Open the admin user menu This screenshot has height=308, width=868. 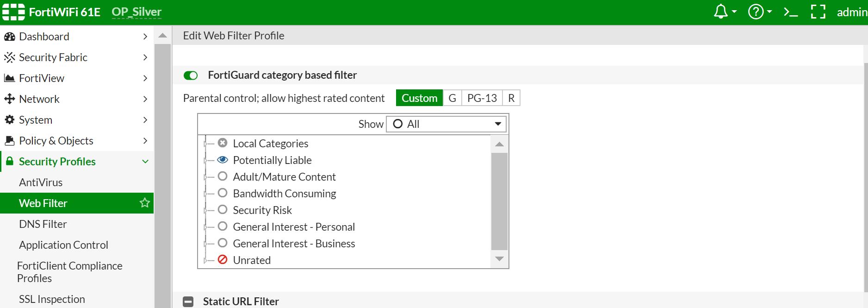pos(852,12)
